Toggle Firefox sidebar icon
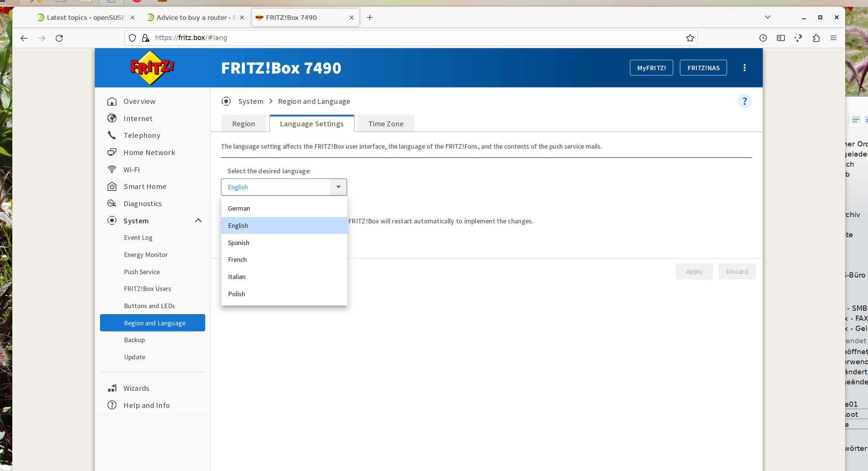Viewport: 868px width, 471px height. point(781,38)
